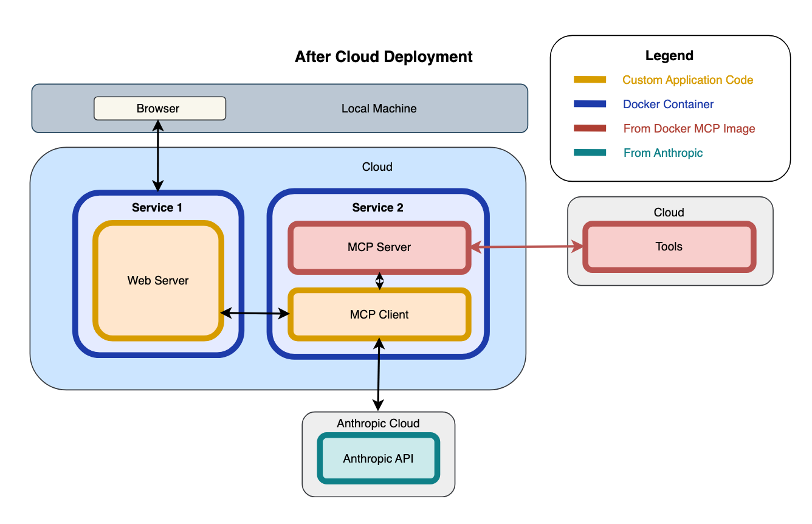Click the yellow Custom Application Code swatch
The image size is (812, 524).
pos(590,80)
